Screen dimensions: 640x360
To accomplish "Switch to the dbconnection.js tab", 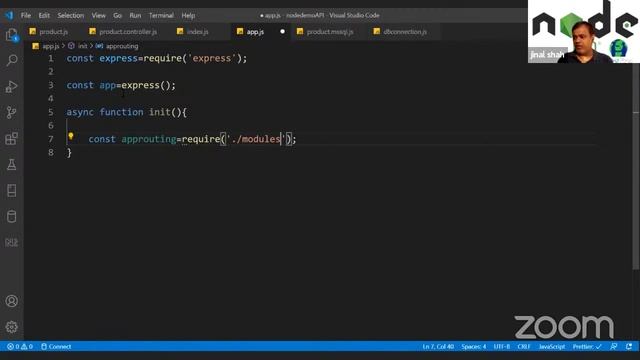I will pyautogui.click(x=404, y=31).
